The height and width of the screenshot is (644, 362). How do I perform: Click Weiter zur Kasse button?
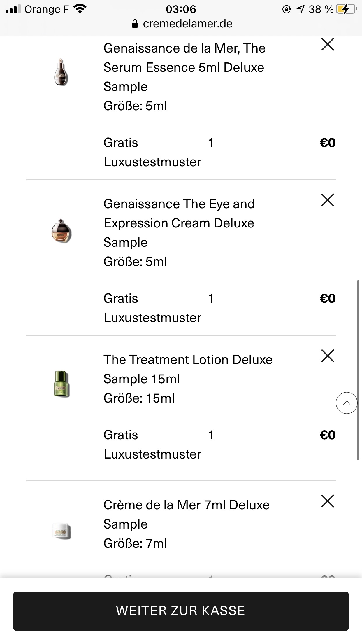click(x=181, y=610)
